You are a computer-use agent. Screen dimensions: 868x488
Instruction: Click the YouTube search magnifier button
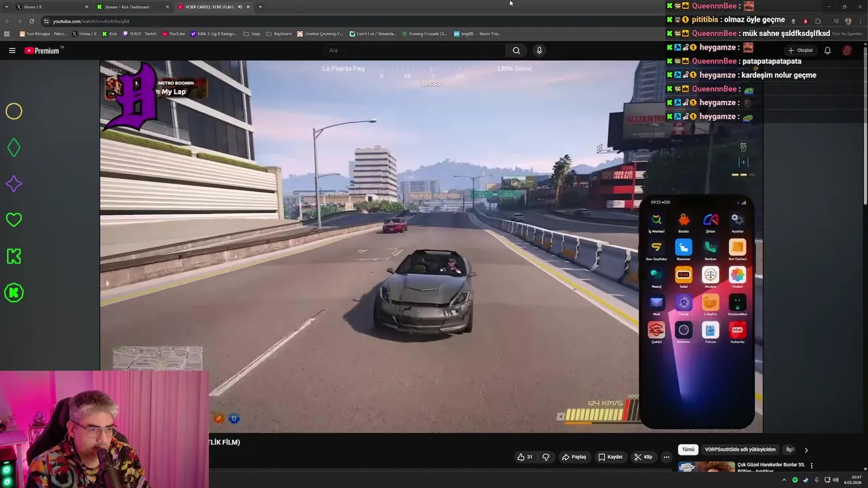[516, 50]
